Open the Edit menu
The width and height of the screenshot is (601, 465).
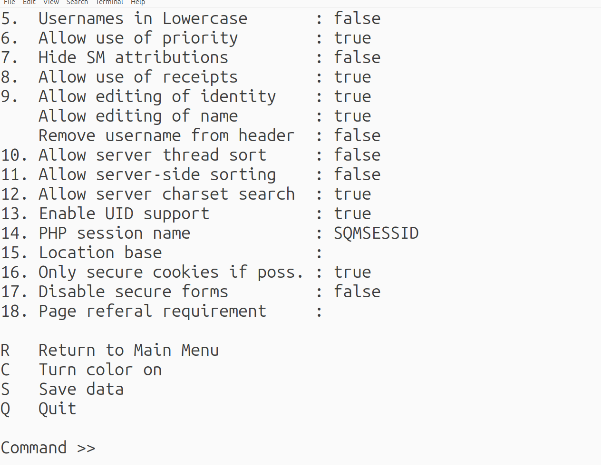pos(29,2)
